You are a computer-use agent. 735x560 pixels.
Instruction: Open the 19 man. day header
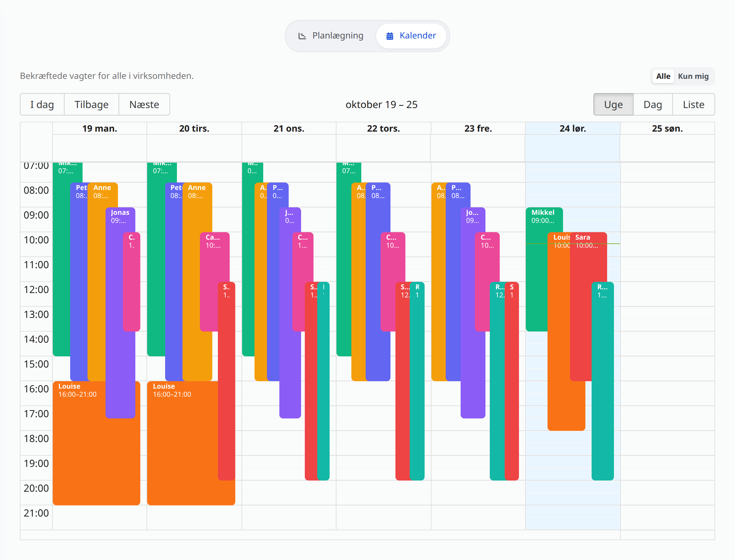100,129
